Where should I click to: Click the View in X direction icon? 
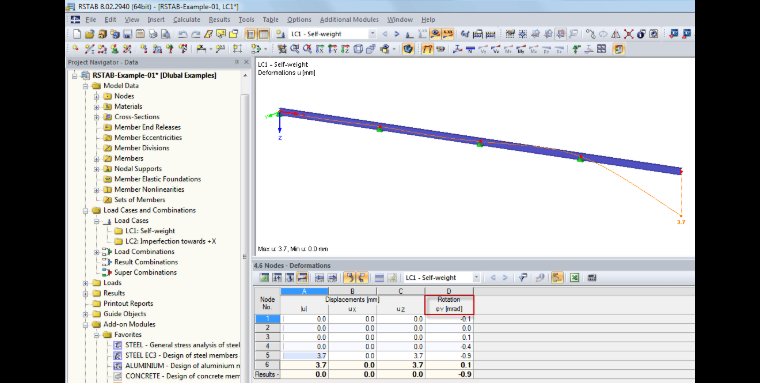point(320,49)
